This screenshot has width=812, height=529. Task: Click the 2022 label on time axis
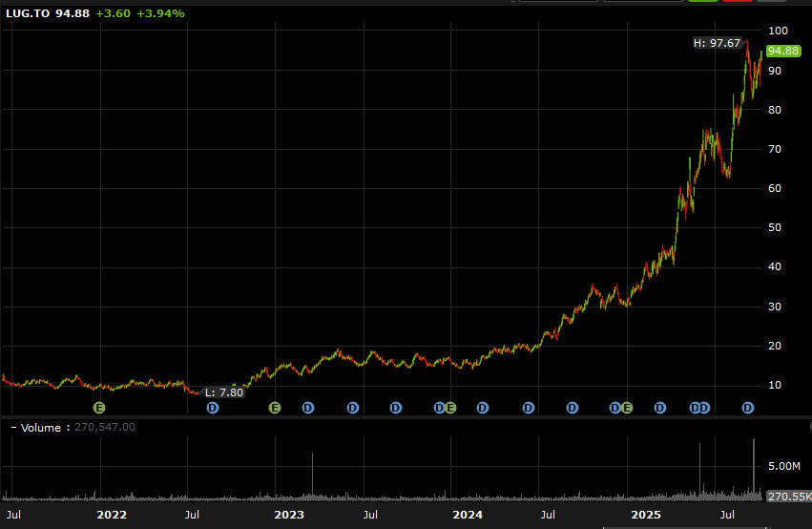point(112,515)
